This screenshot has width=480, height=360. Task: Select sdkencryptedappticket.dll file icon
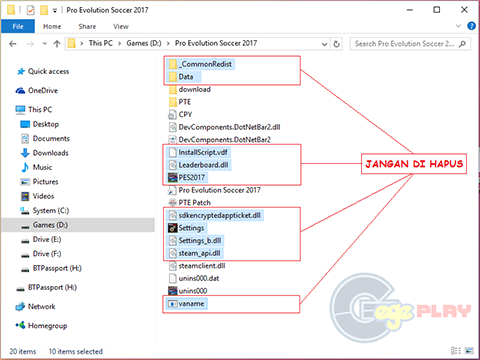(x=172, y=216)
